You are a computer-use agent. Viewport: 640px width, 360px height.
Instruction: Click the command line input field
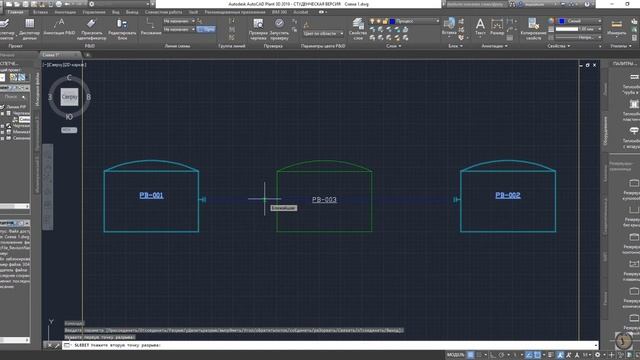tap(331, 345)
